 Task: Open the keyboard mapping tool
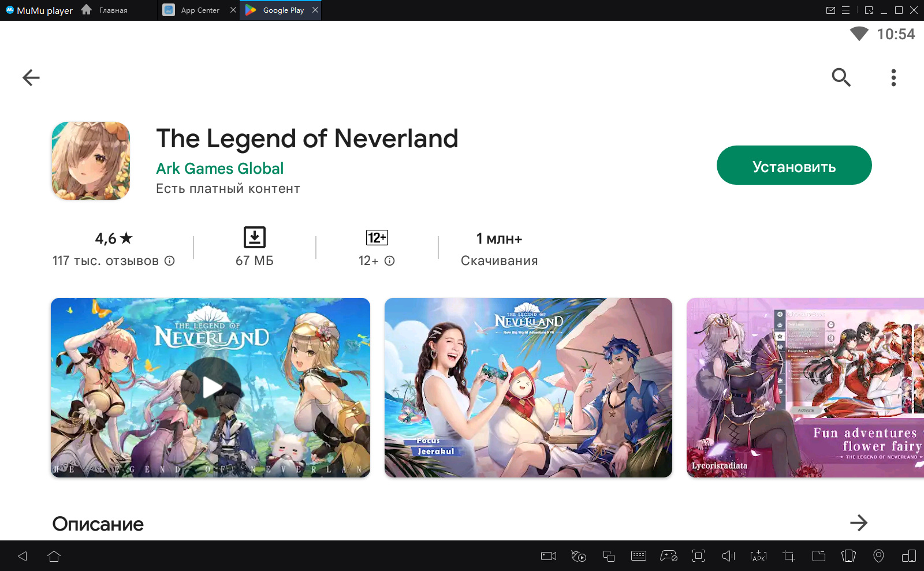pos(639,556)
